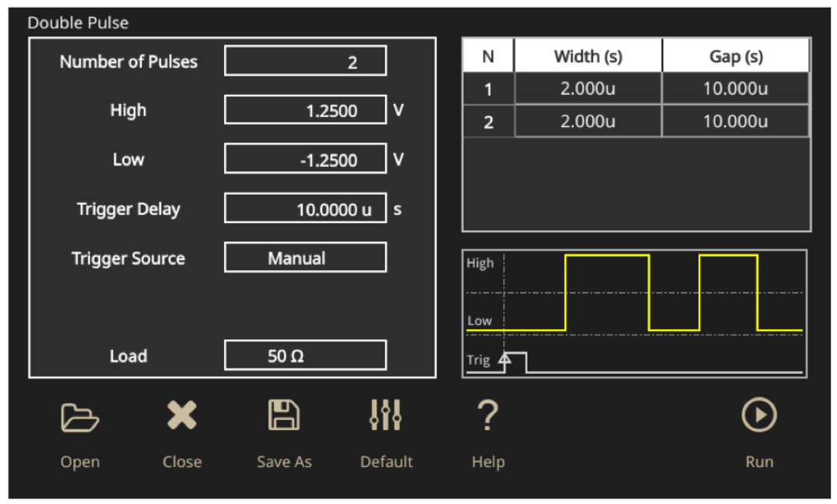Click the Trigger Source label
837x504 pixels.
click(x=128, y=259)
